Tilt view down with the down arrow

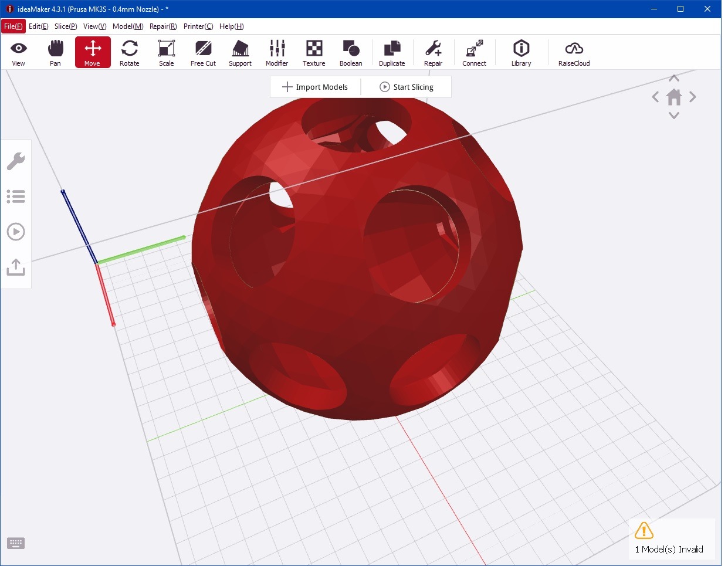(x=674, y=115)
